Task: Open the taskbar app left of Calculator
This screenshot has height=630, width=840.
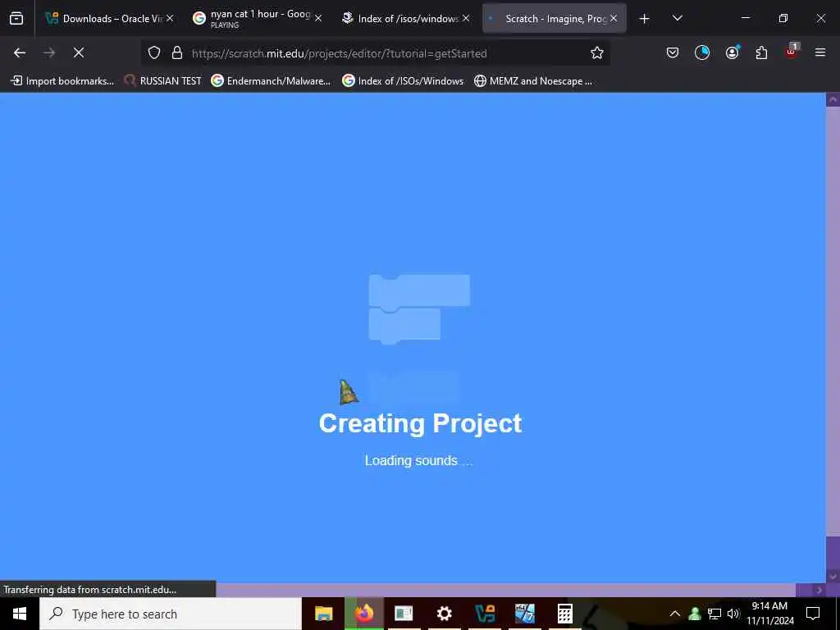Action: (525, 614)
